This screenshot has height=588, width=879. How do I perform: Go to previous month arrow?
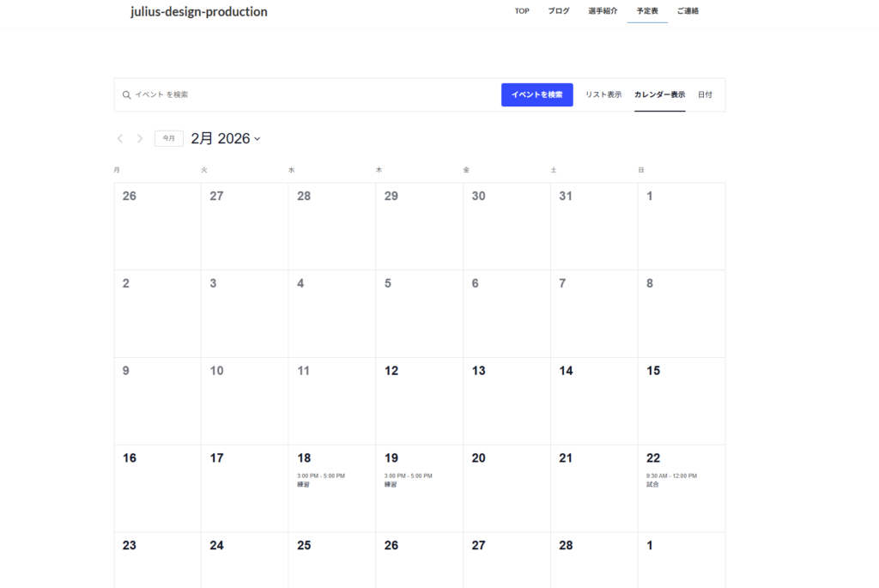point(120,138)
